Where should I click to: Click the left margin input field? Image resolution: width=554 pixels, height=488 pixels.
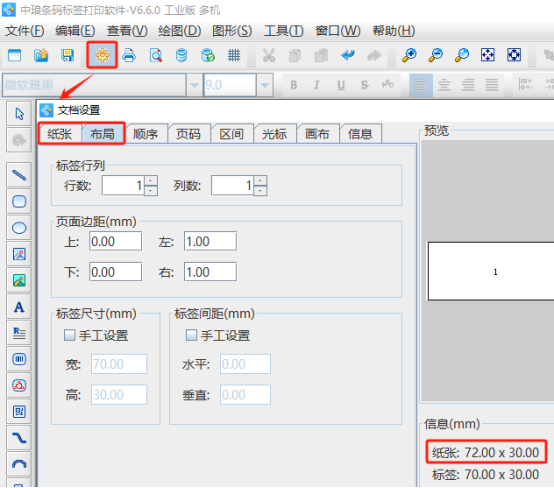(x=210, y=241)
